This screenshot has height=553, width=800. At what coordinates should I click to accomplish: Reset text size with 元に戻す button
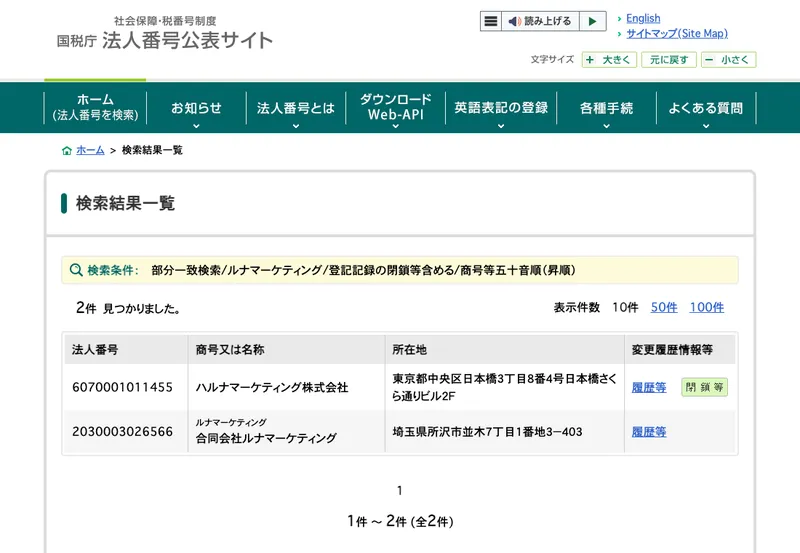(669, 60)
